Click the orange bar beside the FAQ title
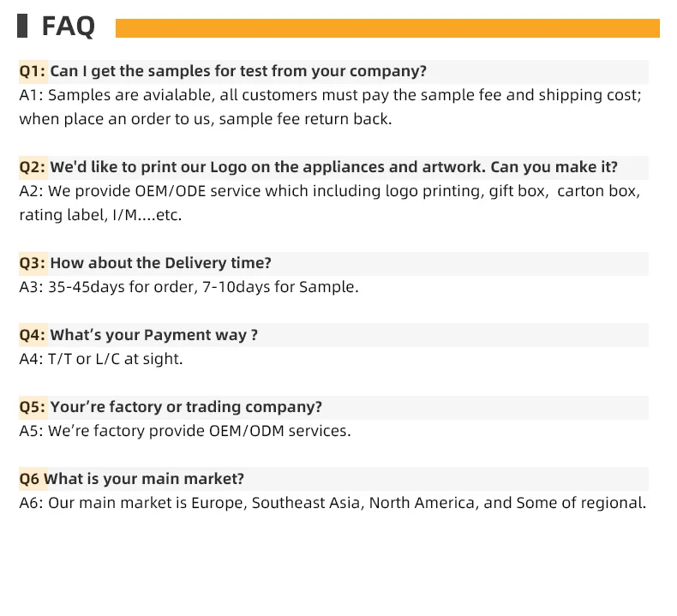This screenshot has width=677, height=616. (x=387, y=28)
